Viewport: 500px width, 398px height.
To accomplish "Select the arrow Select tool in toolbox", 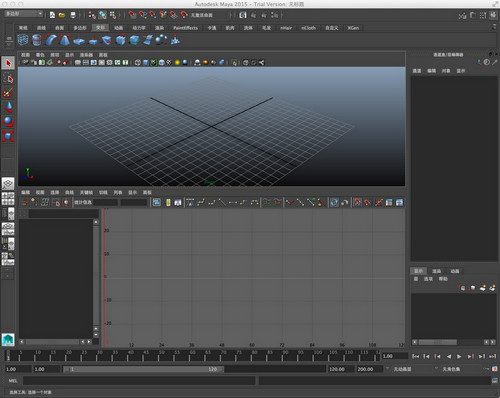I will point(8,63).
